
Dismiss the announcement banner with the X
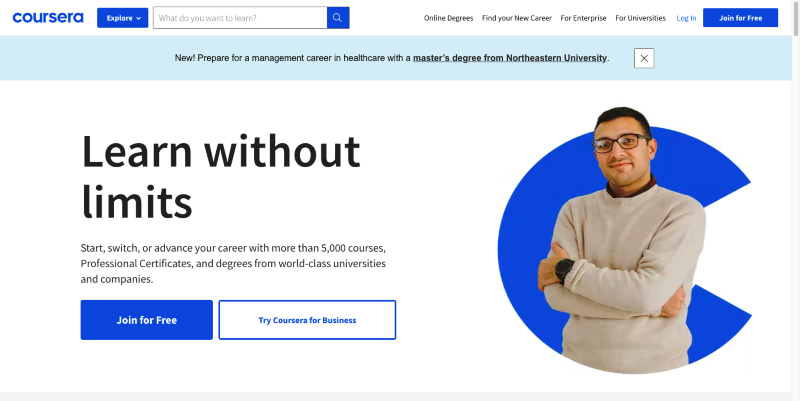point(644,58)
